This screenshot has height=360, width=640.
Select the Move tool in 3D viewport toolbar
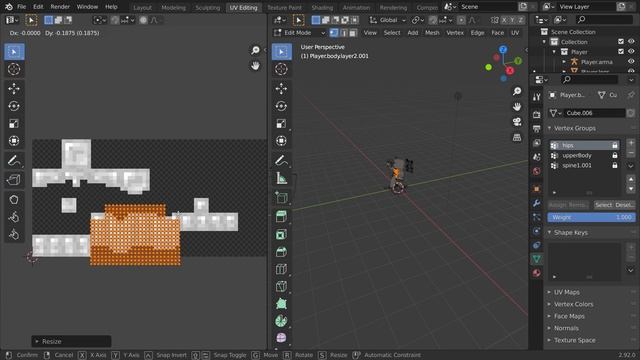(x=281, y=89)
